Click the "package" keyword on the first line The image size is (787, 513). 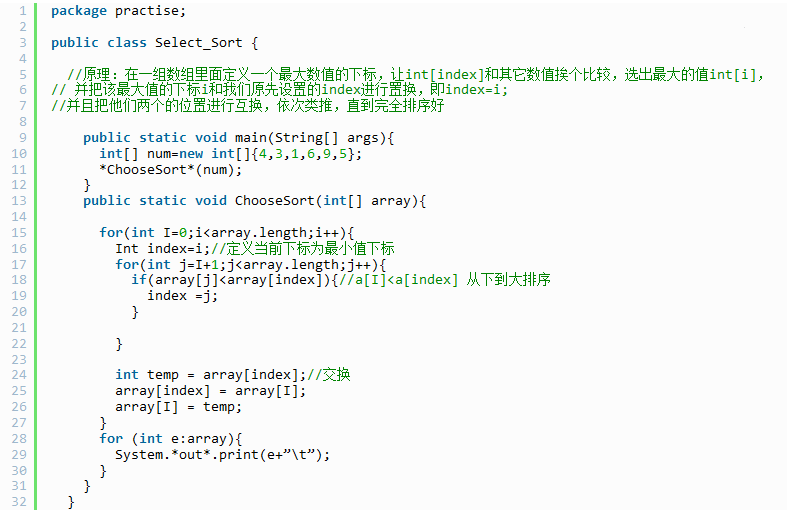pyautogui.click(x=78, y=10)
